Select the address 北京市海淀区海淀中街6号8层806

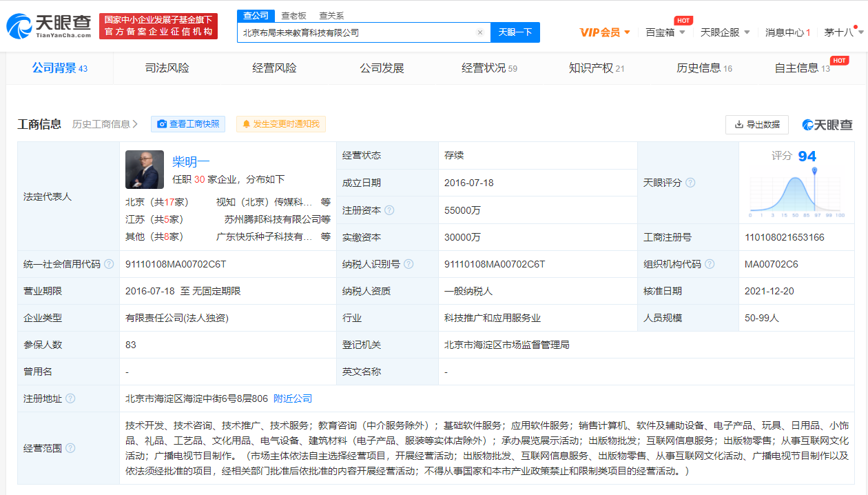pos(196,398)
